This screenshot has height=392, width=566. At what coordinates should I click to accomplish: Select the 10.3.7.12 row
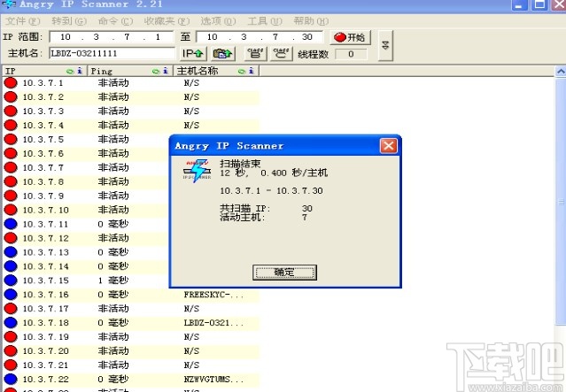[x=86, y=238]
